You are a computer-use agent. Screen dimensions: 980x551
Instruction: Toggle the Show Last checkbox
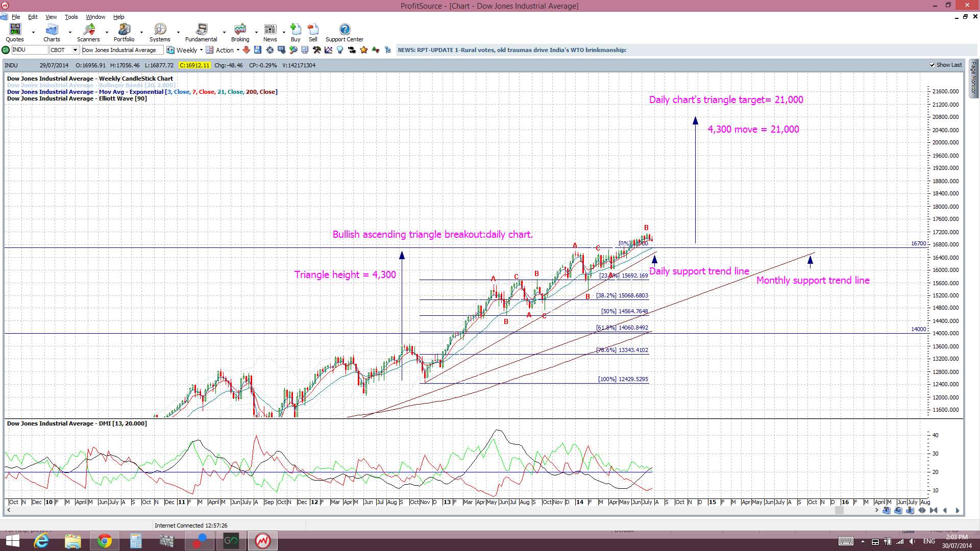click(x=932, y=65)
